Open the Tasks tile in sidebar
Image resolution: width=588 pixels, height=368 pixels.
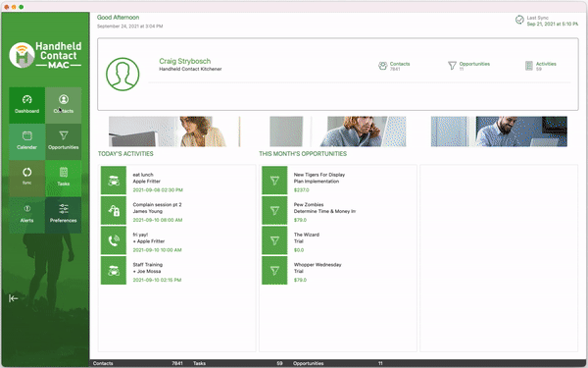pyautogui.click(x=64, y=179)
